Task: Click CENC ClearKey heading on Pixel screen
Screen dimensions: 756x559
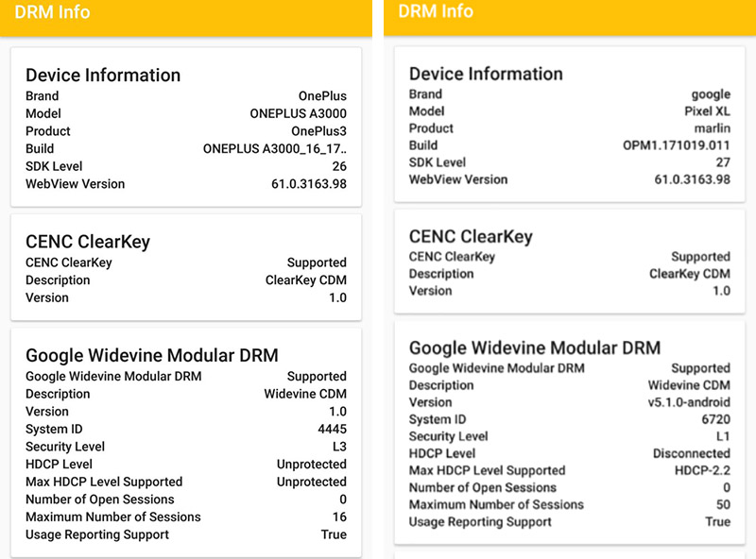Action: [471, 237]
